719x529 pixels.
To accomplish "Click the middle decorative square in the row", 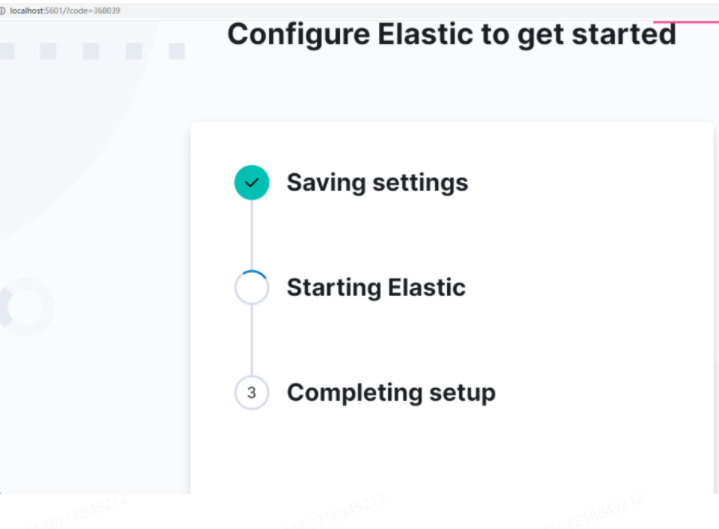I will click(90, 51).
